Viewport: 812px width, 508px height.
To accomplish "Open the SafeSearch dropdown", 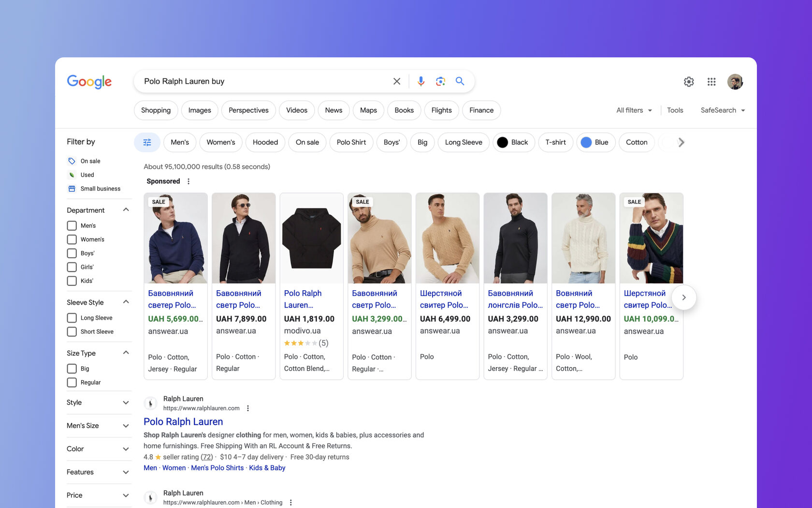I will click(723, 110).
